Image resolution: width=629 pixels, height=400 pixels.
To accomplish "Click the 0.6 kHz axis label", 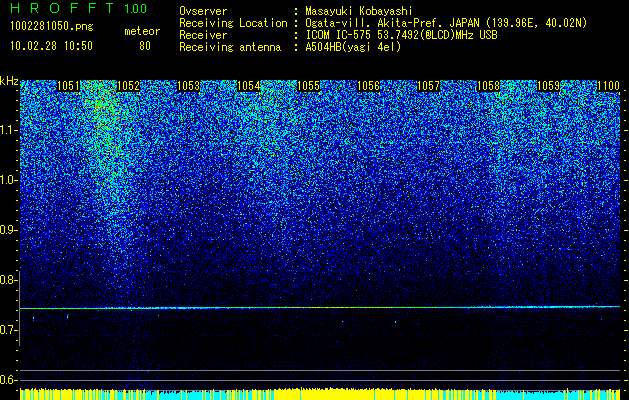I will click(x=9, y=380).
